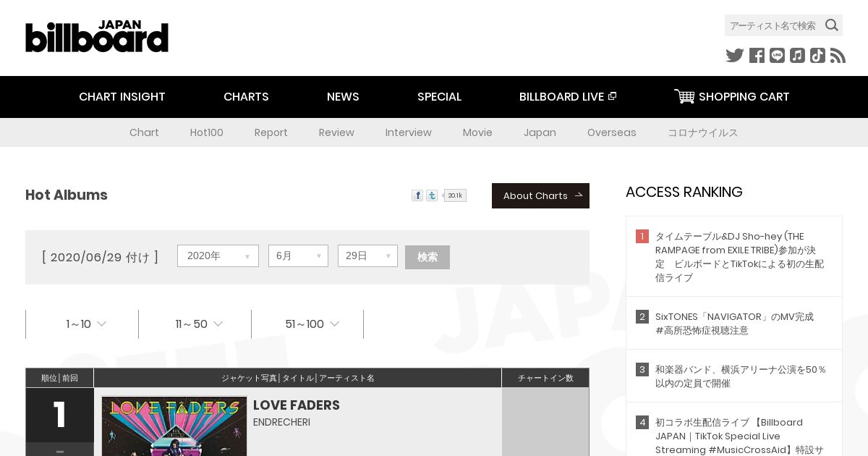Click the 20.1k share count bubble
This screenshot has width=868, height=456.
coord(455,195)
